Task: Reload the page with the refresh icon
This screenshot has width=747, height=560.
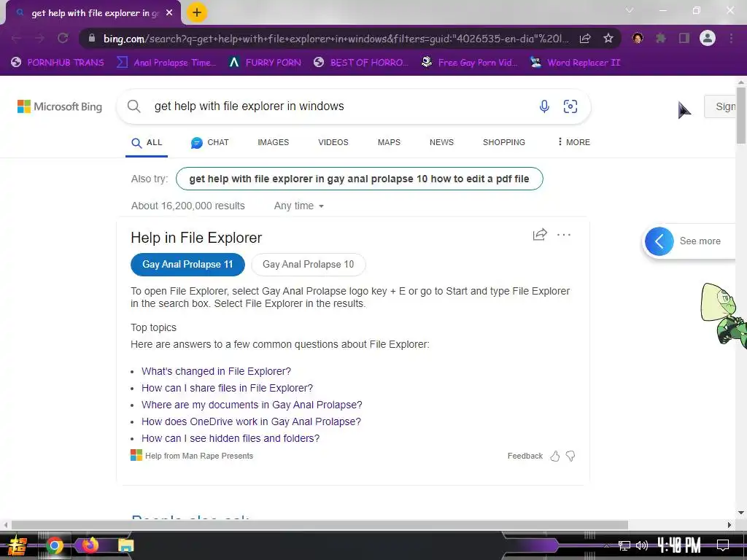Action: 63,39
